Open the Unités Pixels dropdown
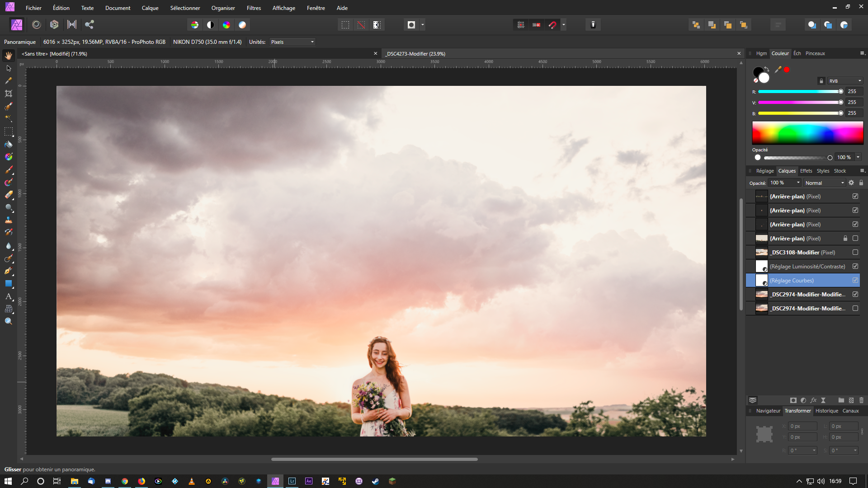Screen dimensions: 868x488 (292, 42)
